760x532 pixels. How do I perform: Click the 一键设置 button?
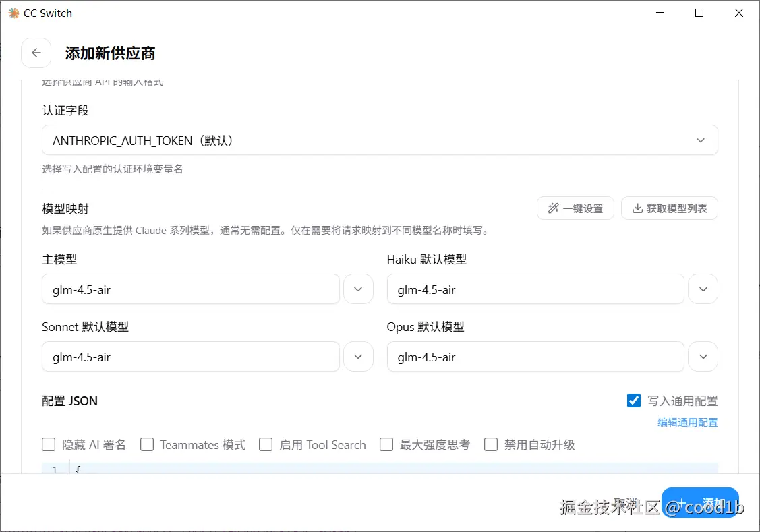(575, 208)
